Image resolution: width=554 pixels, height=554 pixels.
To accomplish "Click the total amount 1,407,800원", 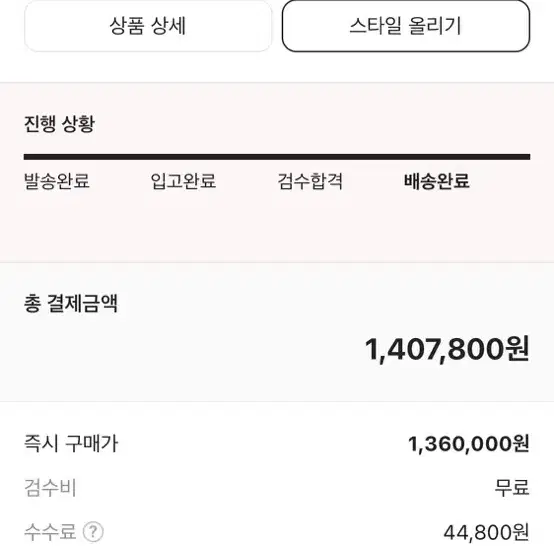I will click(x=447, y=349).
